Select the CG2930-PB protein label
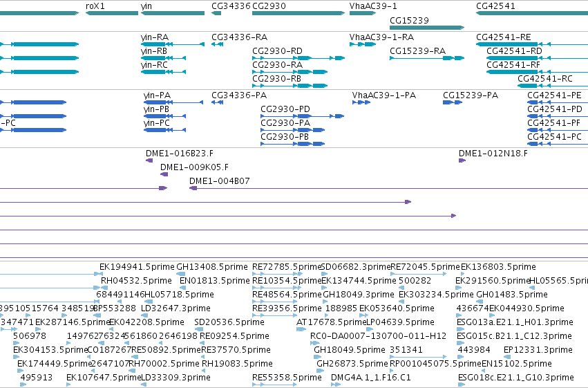 pyautogui.click(x=285, y=137)
